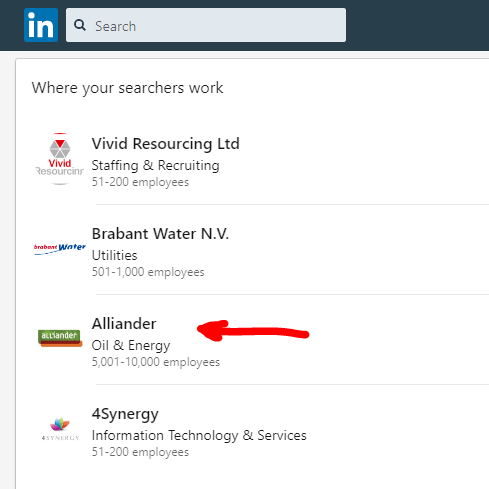Open the 4Synergy company logo

[60, 429]
